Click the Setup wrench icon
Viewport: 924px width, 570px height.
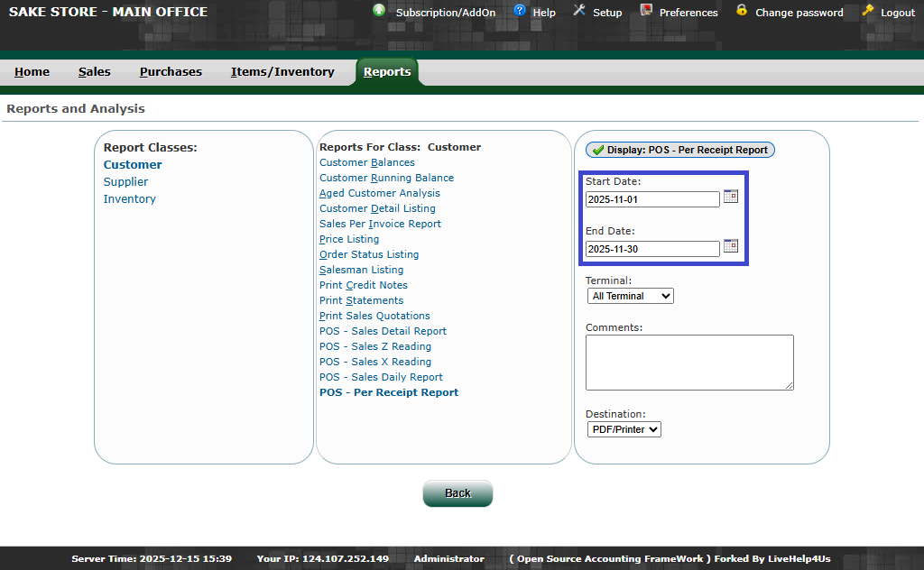tap(578, 11)
